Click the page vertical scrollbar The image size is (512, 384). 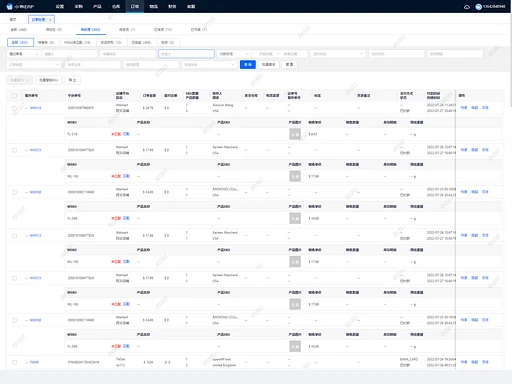(510, 60)
